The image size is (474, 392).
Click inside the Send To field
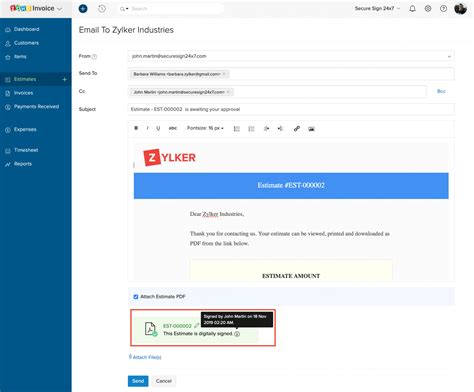coord(291,74)
